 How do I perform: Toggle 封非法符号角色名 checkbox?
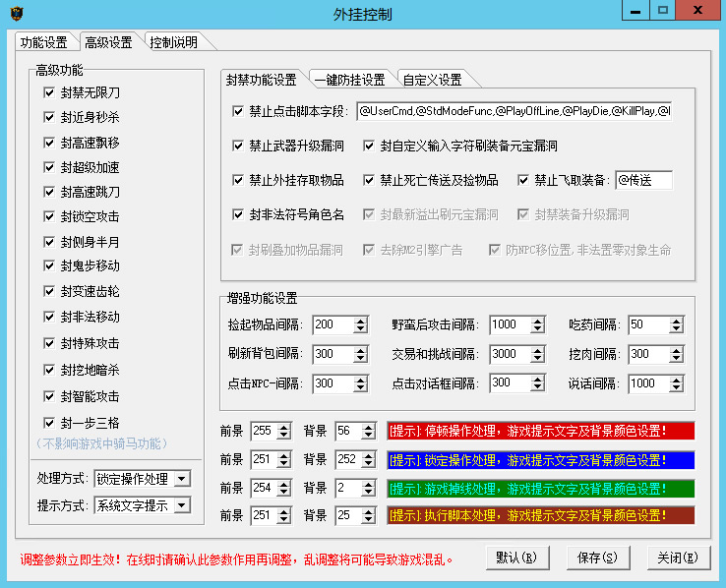237,214
